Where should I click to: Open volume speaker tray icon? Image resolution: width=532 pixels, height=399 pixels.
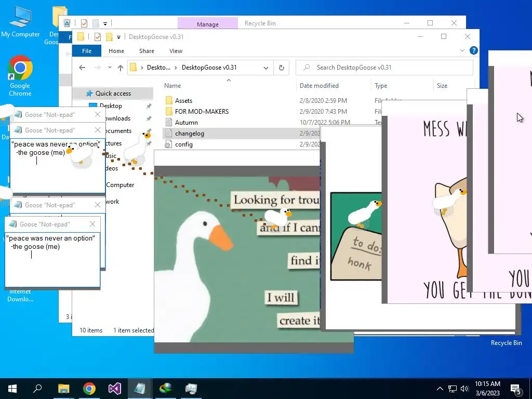464,389
